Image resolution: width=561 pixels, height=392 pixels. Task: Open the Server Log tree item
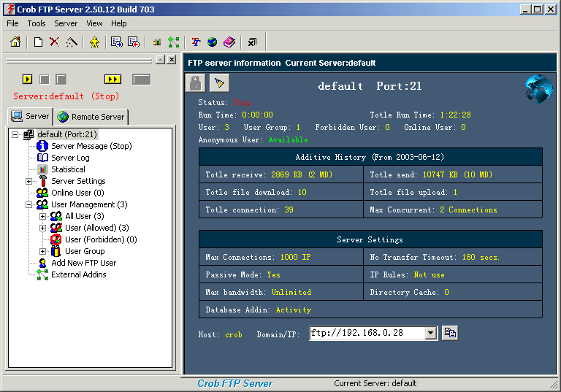[70, 158]
